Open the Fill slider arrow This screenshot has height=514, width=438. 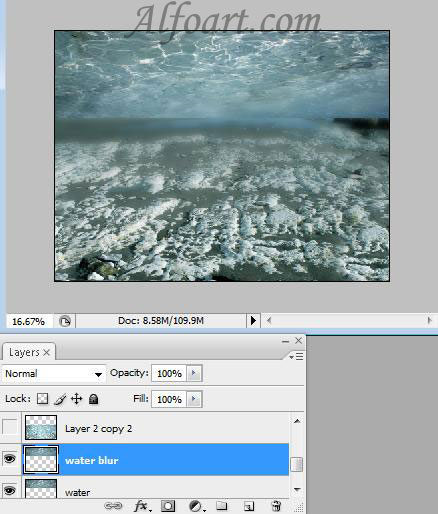coord(194,399)
